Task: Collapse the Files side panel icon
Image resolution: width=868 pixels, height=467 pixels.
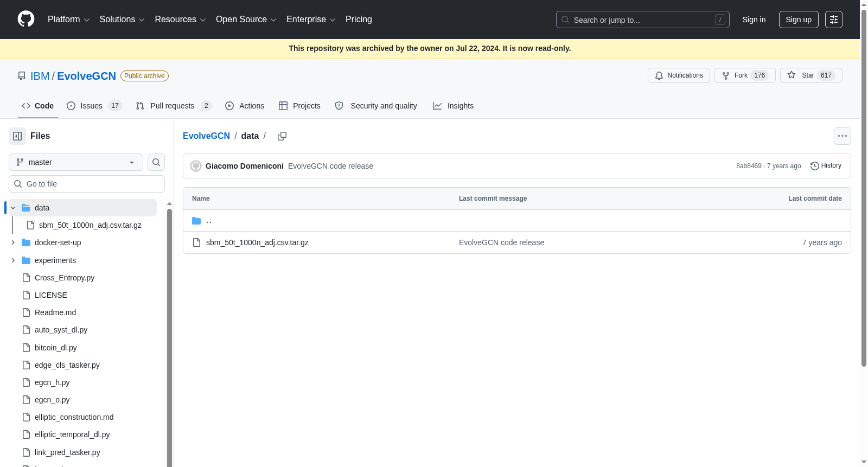Action: click(17, 136)
